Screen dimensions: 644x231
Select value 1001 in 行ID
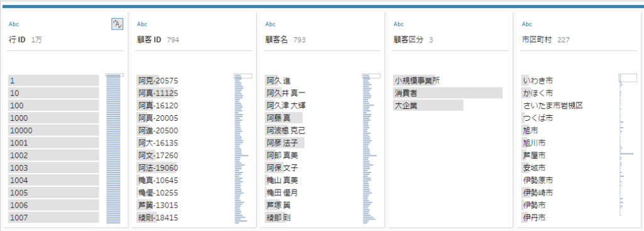tap(53, 143)
